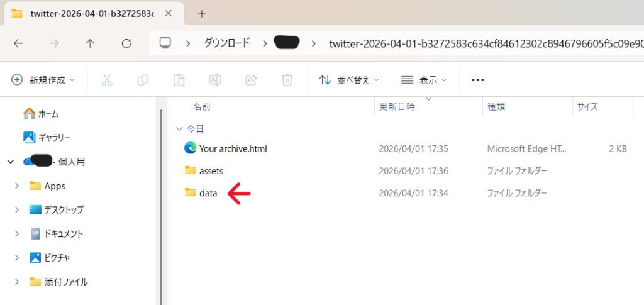The image size is (644, 305).
Task: Refresh the current folder view
Action: 126,43
